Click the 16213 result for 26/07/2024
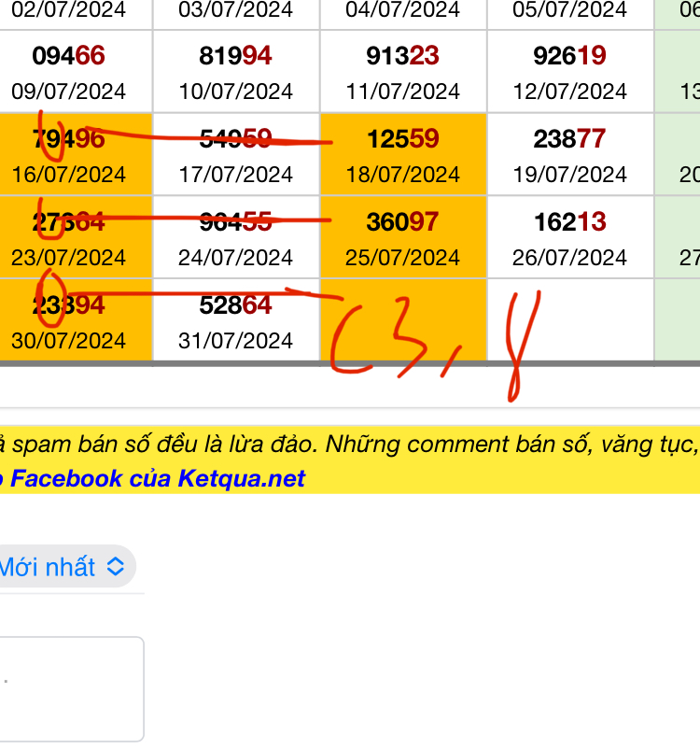 (569, 237)
